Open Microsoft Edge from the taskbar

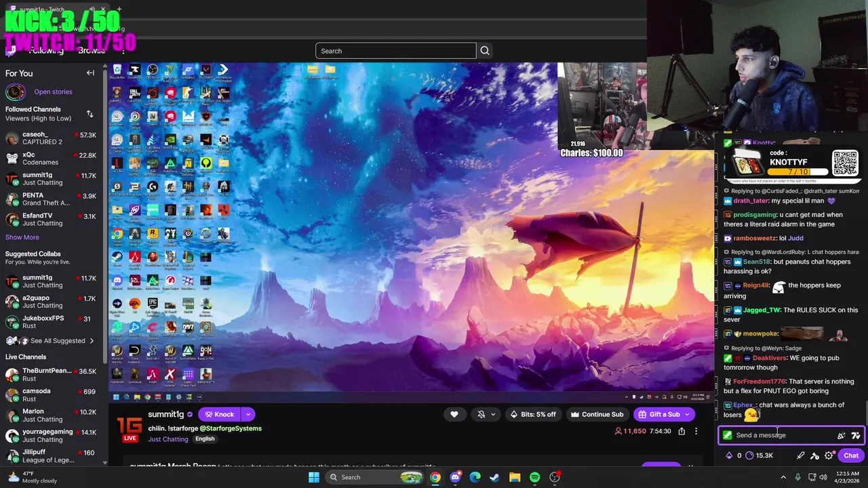click(475, 477)
